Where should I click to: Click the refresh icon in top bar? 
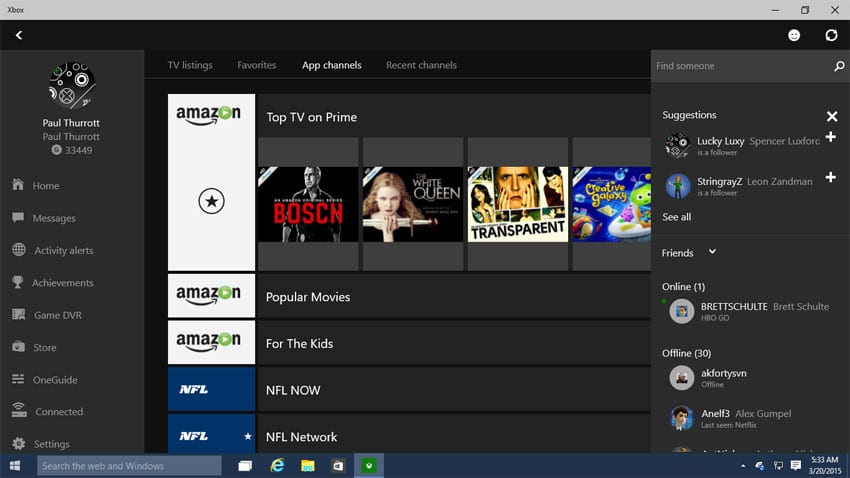click(831, 35)
